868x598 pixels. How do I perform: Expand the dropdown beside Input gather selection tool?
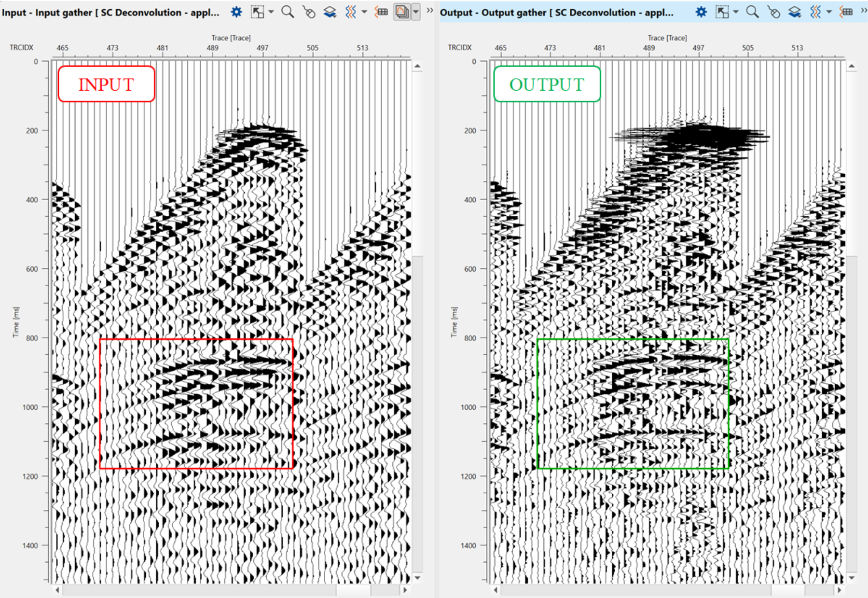pyautogui.click(x=271, y=12)
